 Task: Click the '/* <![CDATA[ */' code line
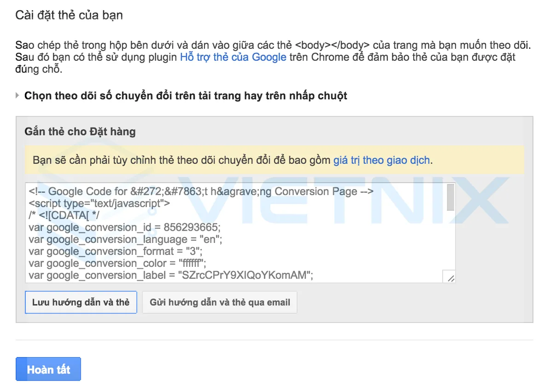tap(64, 215)
